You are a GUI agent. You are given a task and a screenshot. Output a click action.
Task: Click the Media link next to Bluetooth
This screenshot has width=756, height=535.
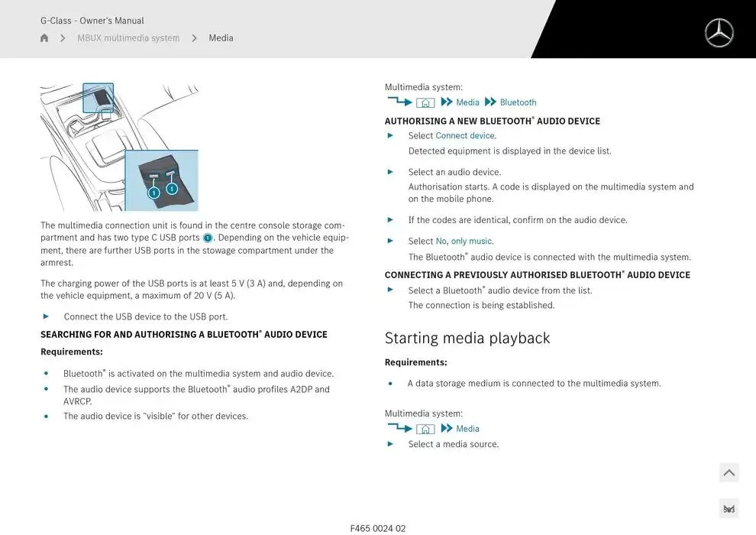tap(467, 102)
